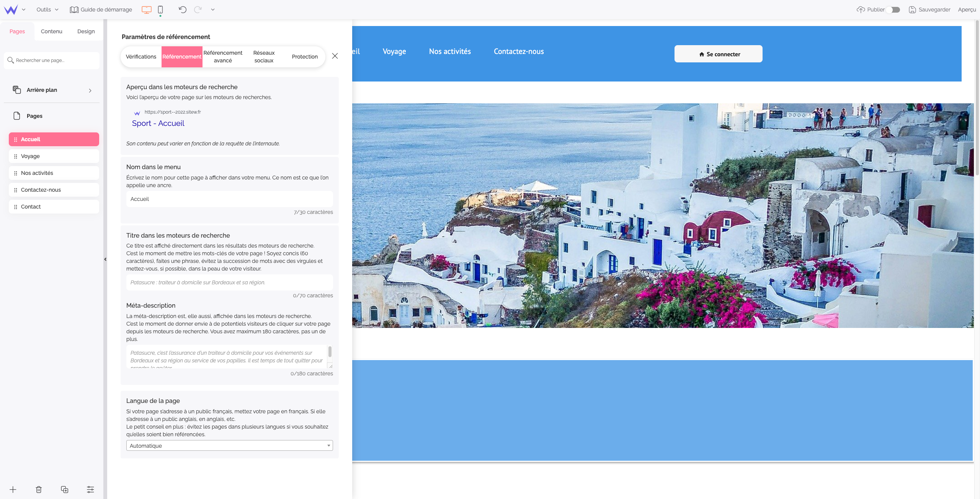Screen dimensions: 980x499
Task: Duplicate the current page
Action: click(x=64, y=489)
